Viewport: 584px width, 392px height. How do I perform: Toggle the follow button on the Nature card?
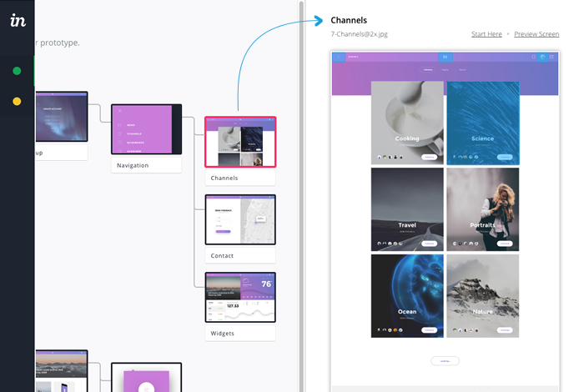[x=505, y=330]
